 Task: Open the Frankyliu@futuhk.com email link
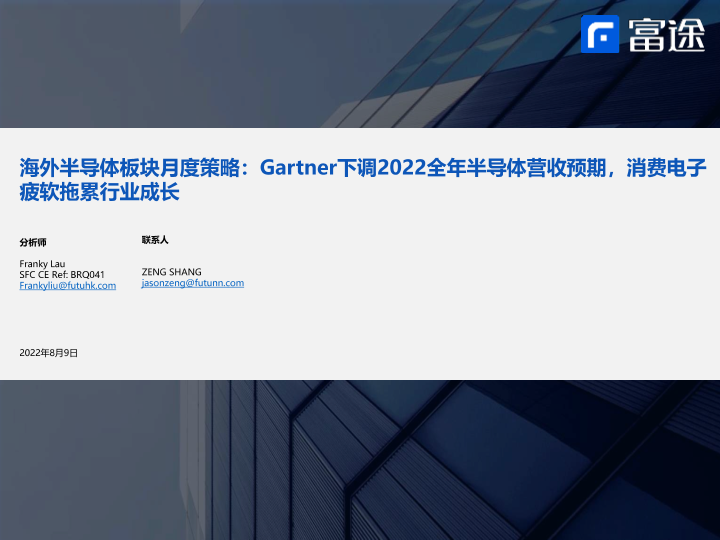(x=68, y=286)
